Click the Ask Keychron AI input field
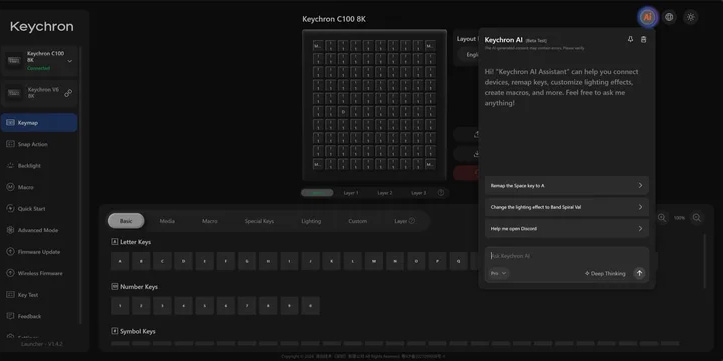The width and height of the screenshot is (723, 361). (x=567, y=256)
